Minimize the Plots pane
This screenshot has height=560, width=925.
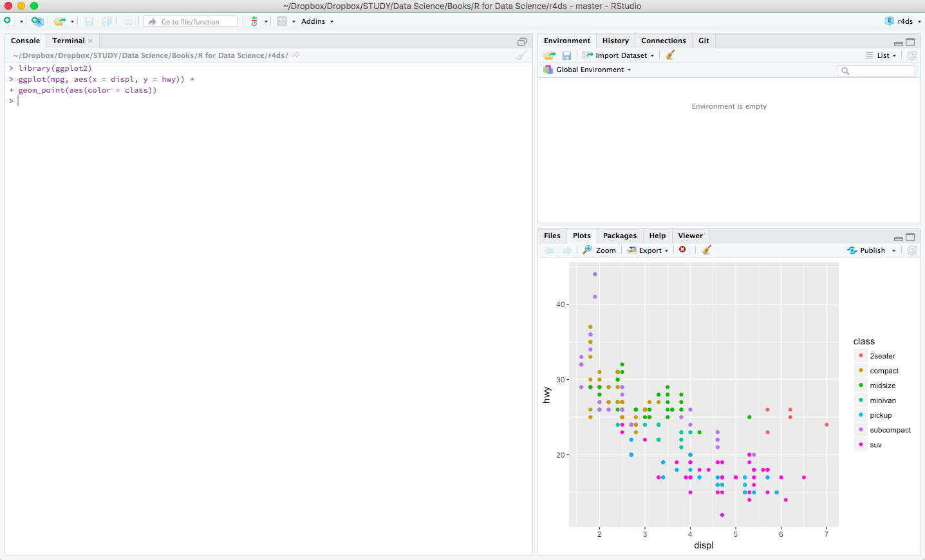(x=899, y=238)
